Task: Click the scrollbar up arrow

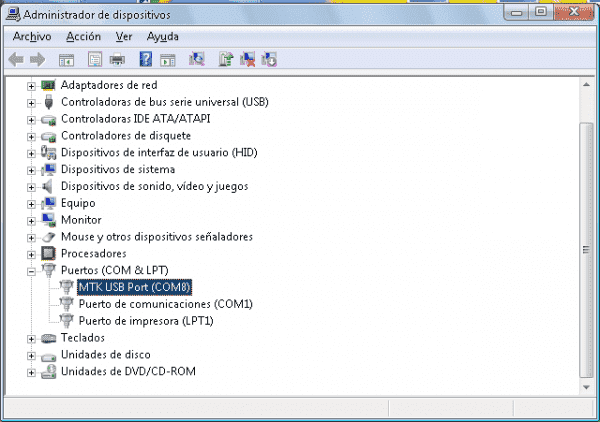Action: (x=586, y=85)
